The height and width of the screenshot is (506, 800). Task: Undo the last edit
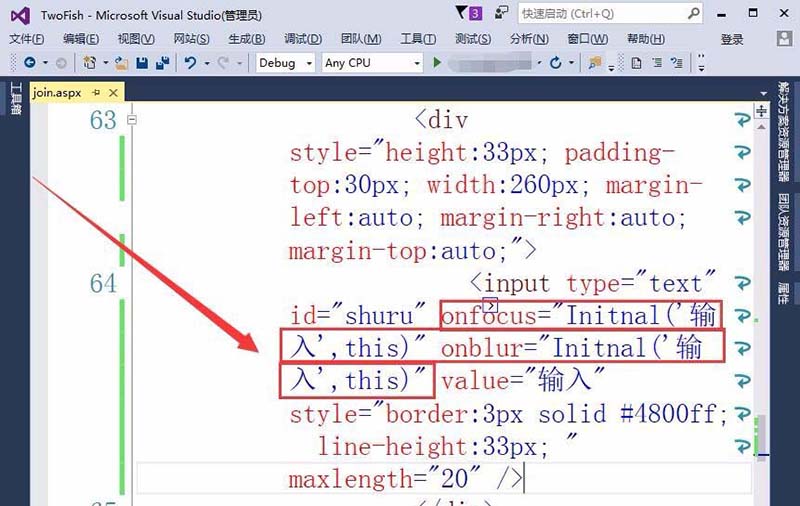click(190, 63)
